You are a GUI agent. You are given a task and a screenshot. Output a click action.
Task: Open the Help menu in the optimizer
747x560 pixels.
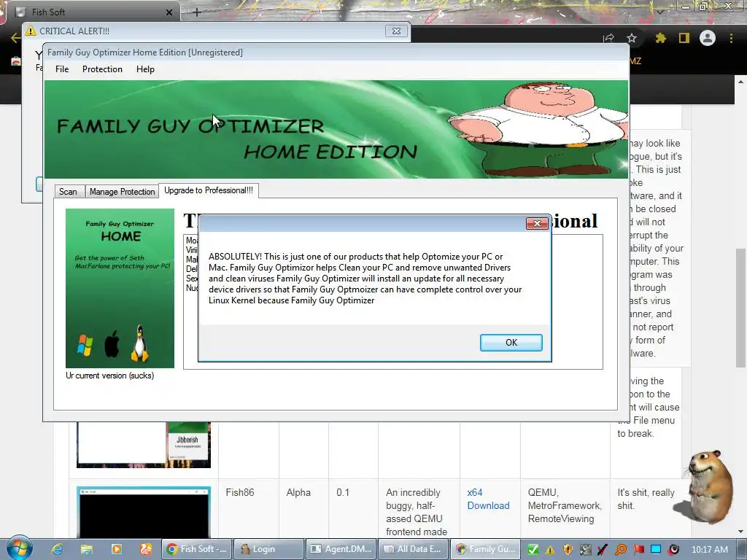pos(145,69)
